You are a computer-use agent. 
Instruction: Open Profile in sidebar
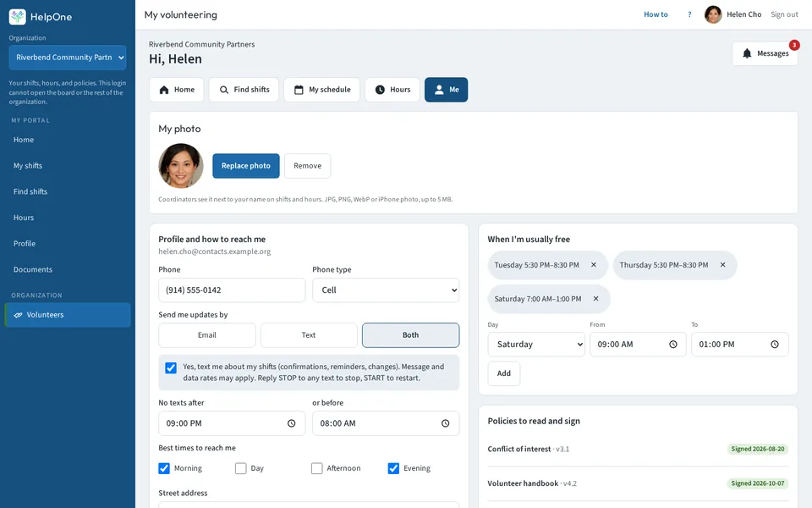68,244
